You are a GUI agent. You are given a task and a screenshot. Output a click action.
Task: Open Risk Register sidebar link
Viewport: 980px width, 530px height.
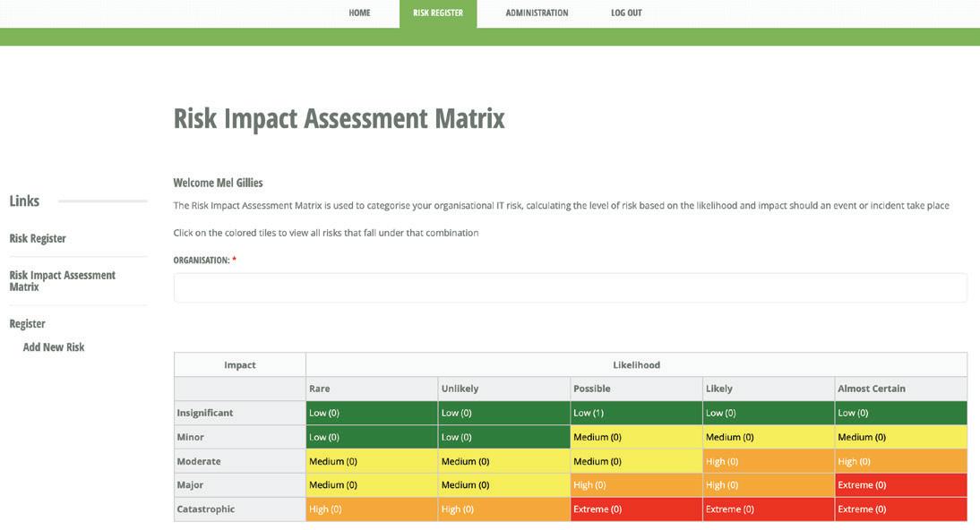tap(38, 239)
